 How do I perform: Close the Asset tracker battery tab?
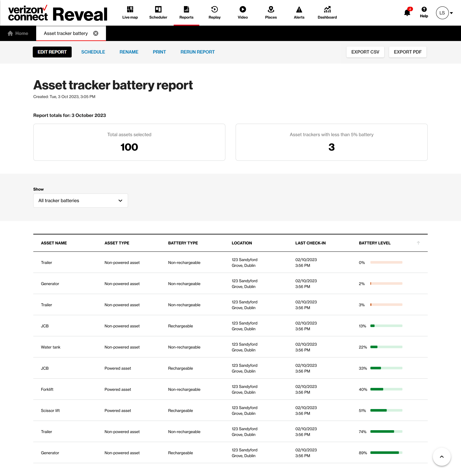click(x=96, y=33)
